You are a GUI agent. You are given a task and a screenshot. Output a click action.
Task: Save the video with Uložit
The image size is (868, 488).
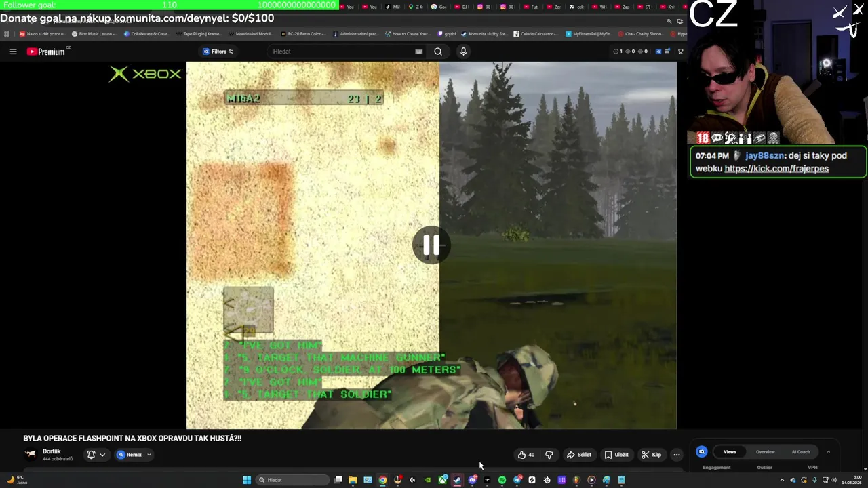click(616, 455)
